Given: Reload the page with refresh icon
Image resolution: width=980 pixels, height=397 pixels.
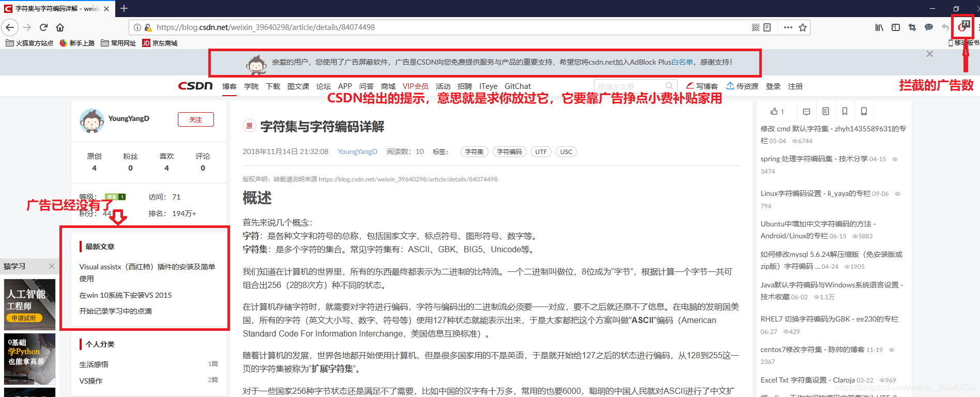Looking at the screenshot, I should [43, 27].
